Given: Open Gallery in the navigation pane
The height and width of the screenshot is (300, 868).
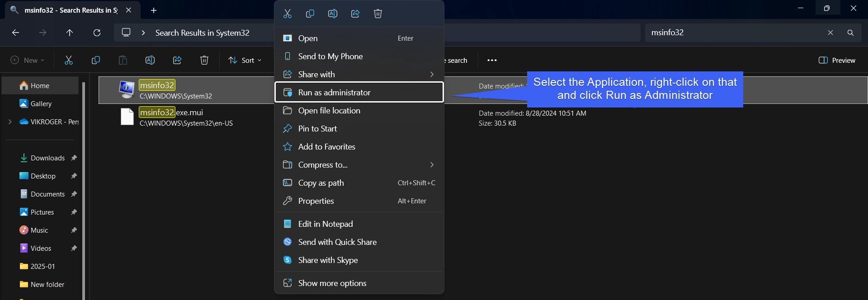Looking at the screenshot, I should [x=40, y=103].
